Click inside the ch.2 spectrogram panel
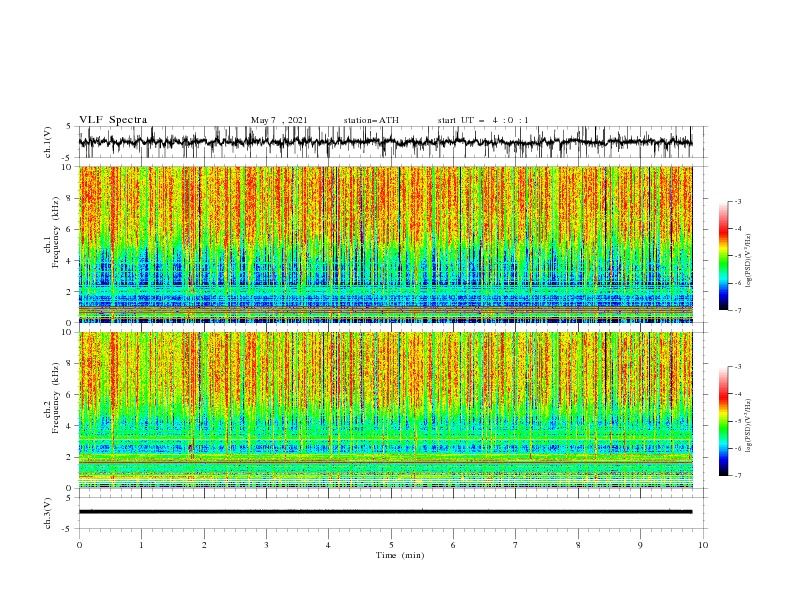 [x=385, y=410]
